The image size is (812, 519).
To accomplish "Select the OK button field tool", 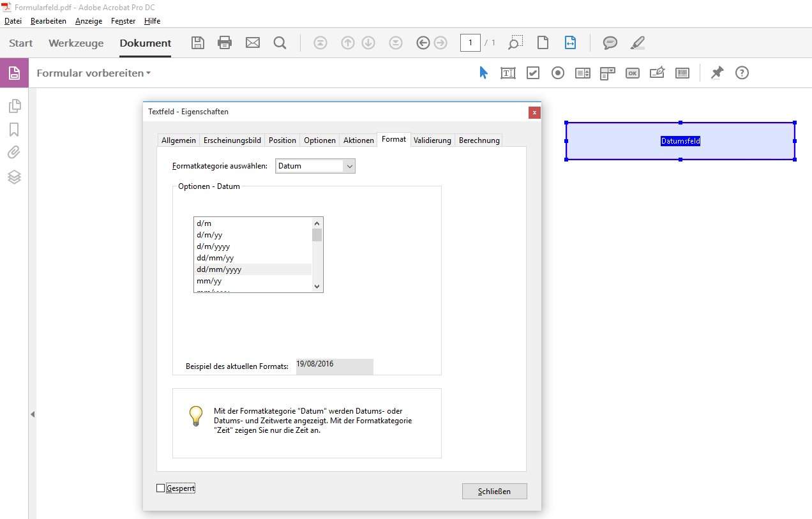I will [x=632, y=73].
